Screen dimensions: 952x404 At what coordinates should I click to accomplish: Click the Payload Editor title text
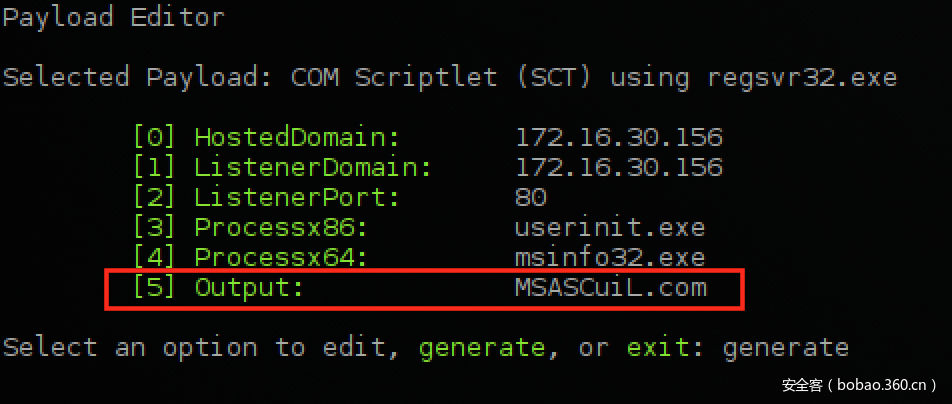113,18
